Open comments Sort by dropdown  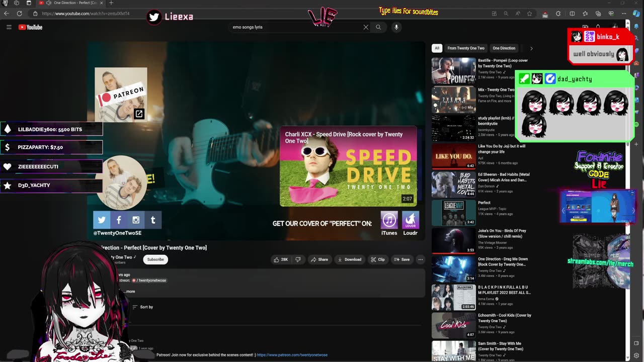(x=143, y=307)
